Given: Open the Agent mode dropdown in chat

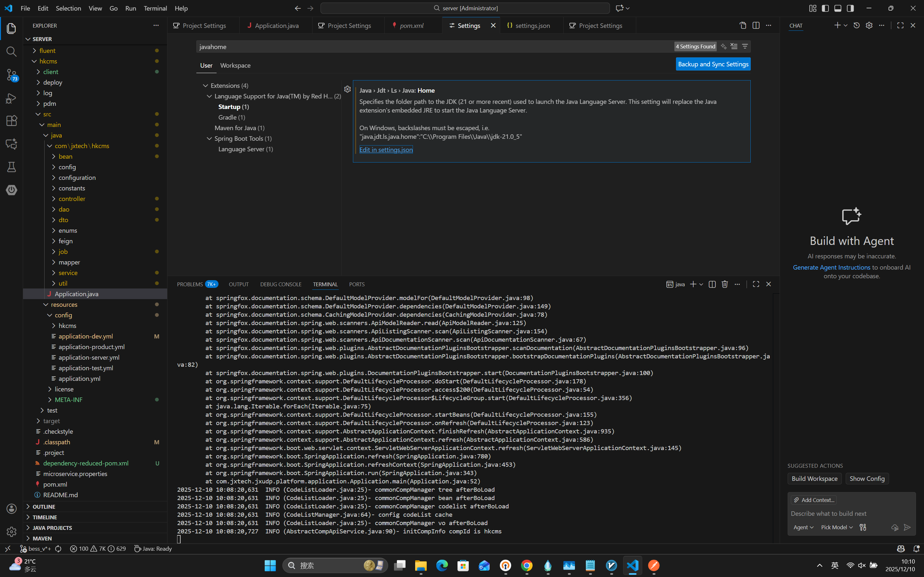Looking at the screenshot, I should (803, 527).
